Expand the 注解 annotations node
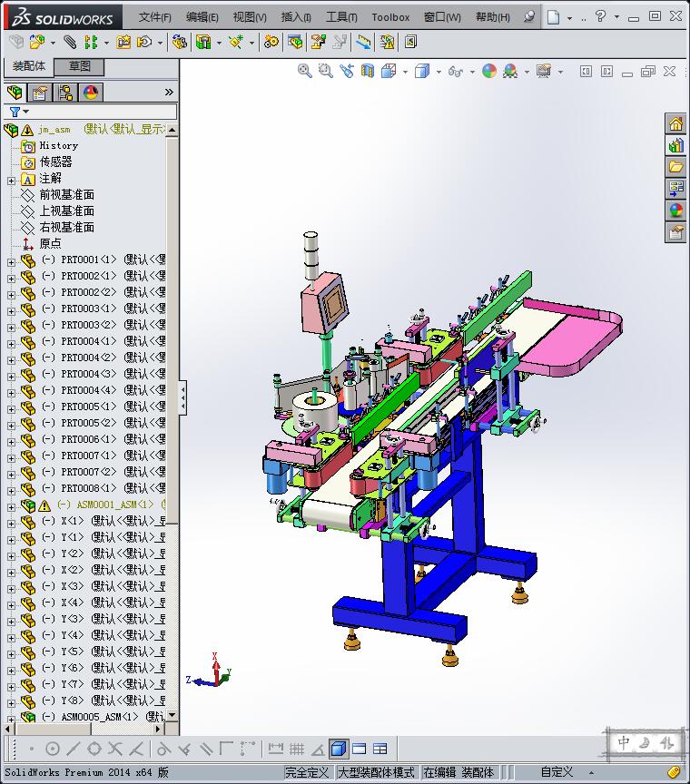 [11, 181]
